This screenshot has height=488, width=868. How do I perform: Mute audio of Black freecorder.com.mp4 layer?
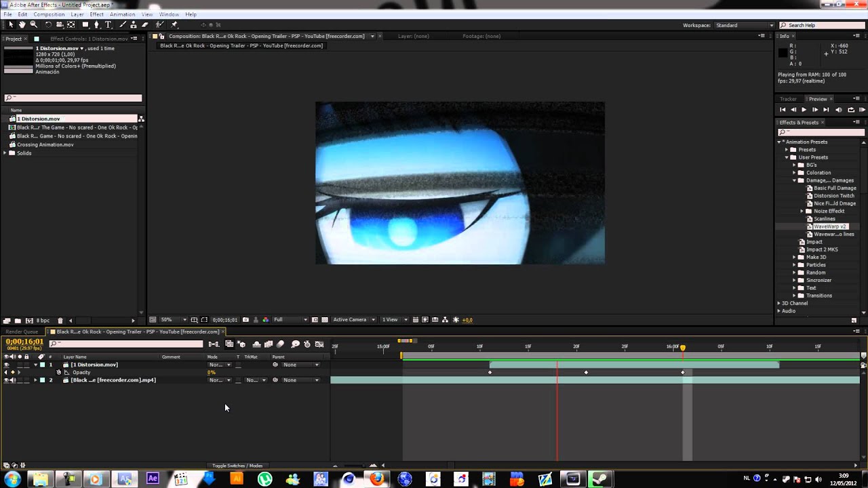pos(13,380)
